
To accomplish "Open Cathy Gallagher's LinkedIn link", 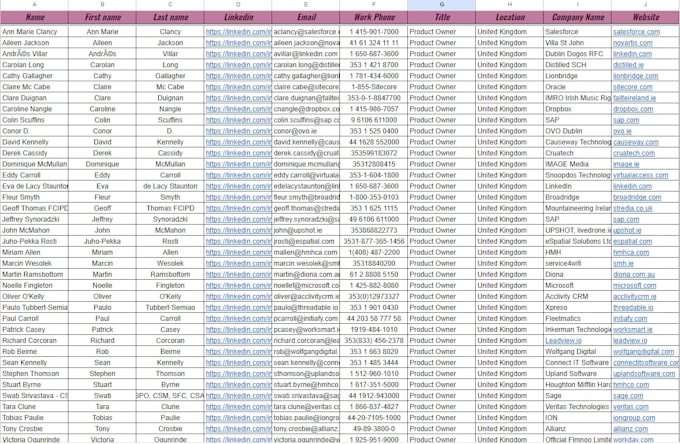I will [238, 76].
